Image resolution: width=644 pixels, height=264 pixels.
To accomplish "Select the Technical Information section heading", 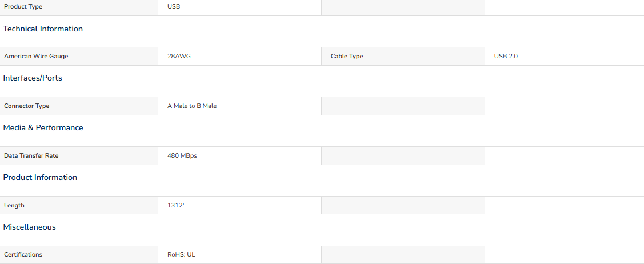I will coord(43,29).
